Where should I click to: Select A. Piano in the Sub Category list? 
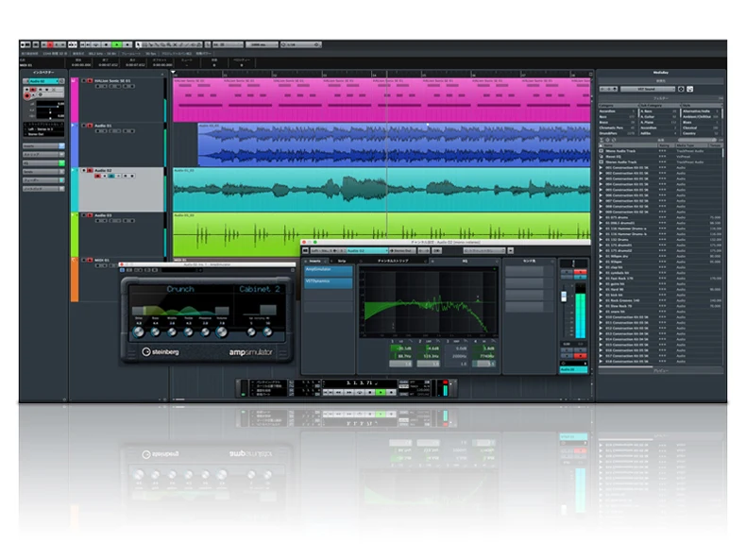(659, 122)
